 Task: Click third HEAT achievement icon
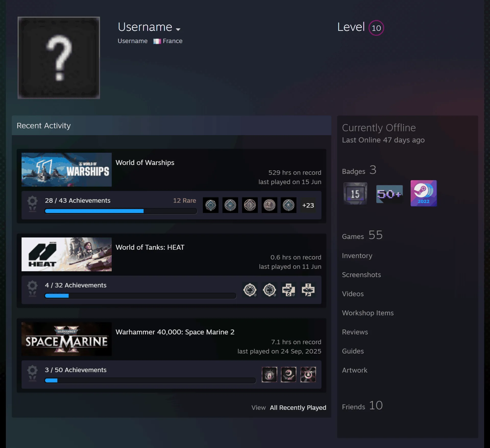289,290
